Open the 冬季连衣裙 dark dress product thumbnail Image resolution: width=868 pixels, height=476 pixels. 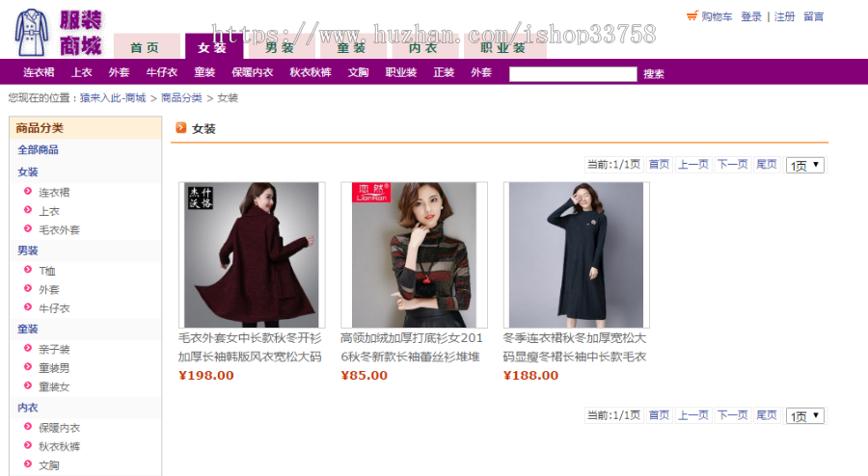[x=577, y=254]
